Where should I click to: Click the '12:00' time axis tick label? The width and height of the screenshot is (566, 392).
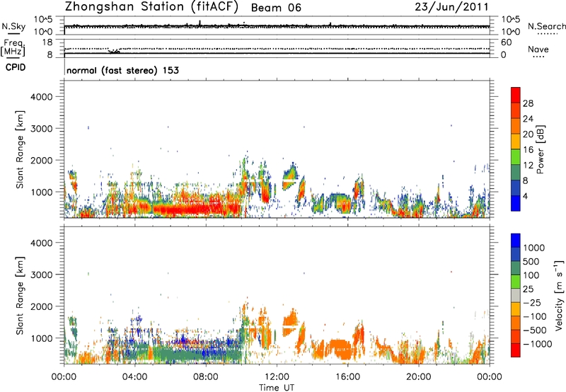pyautogui.click(x=277, y=377)
